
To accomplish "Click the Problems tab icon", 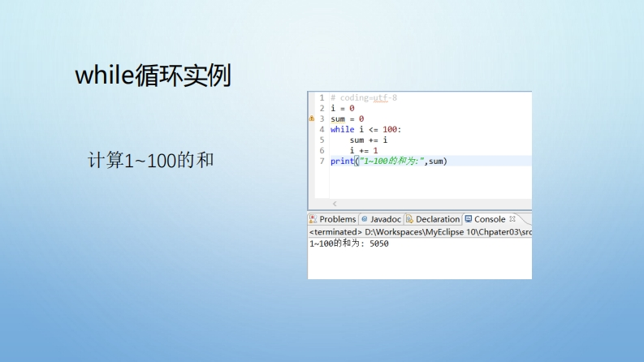I will pyautogui.click(x=313, y=219).
